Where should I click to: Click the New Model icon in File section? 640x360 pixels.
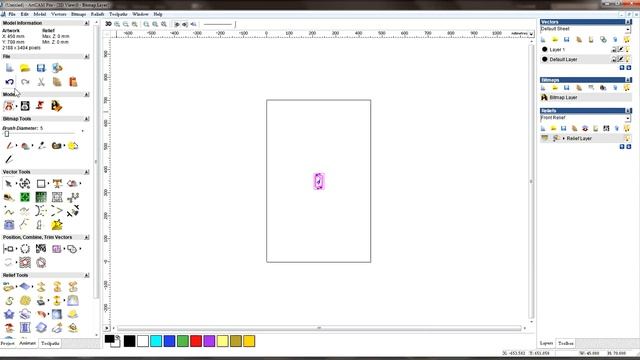point(9,68)
